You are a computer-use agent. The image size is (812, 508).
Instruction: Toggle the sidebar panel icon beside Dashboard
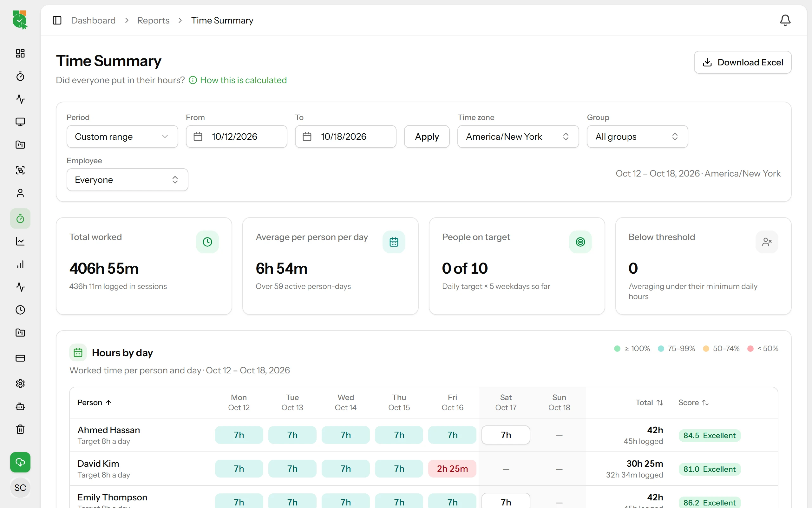tap(57, 21)
